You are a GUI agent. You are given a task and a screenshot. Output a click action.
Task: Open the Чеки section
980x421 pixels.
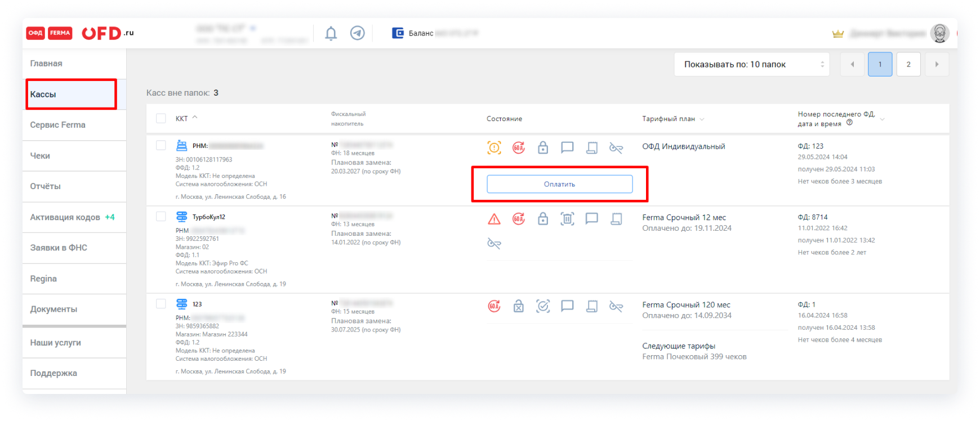[74, 156]
